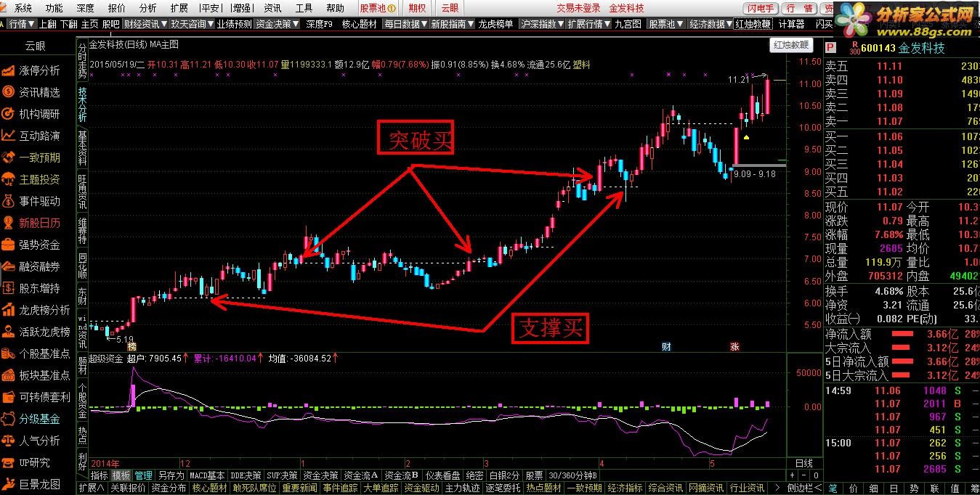Open the 帮助 menu
Image resolution: width=980 pixels, height=495 pixels.
[335, 8]
